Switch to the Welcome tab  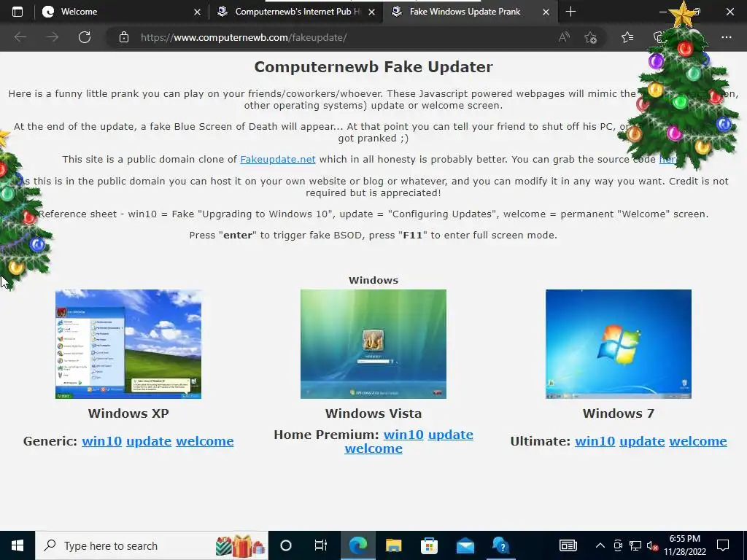tap(122, 12)
